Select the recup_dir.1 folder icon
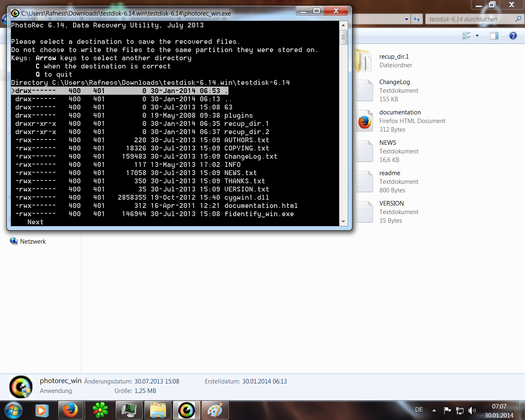The height and width of the screenshot is (420, 525). tap(363, 61)
